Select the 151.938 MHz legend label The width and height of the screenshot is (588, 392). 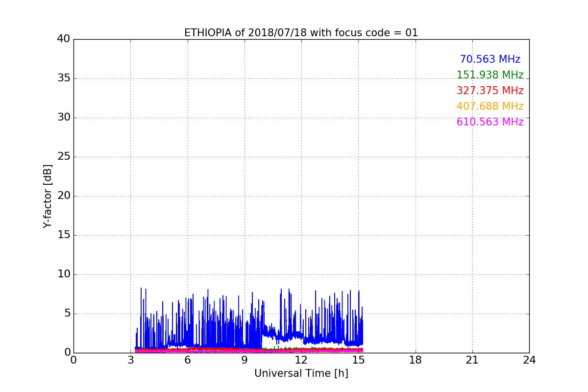[490, 75]
